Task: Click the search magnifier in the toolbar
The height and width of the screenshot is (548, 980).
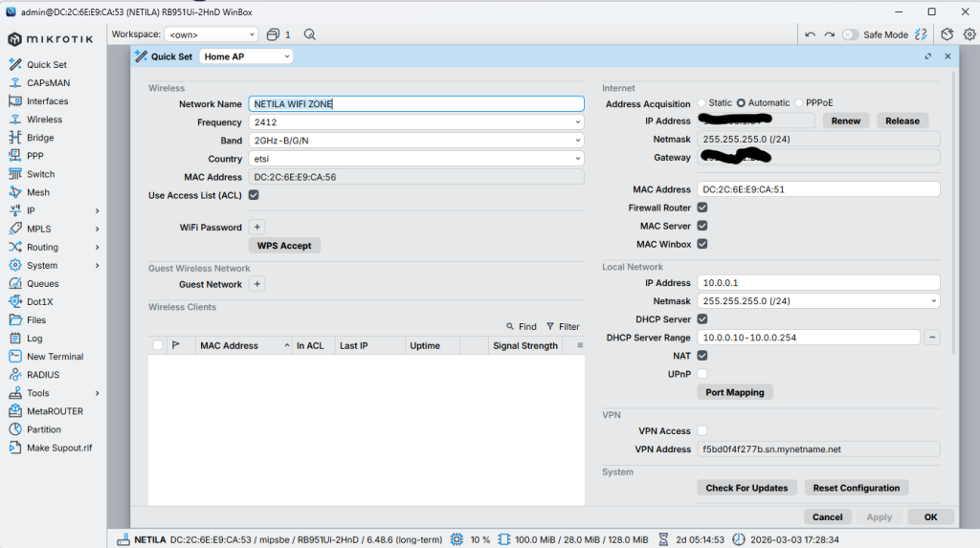Action: [x=309, y=34]
